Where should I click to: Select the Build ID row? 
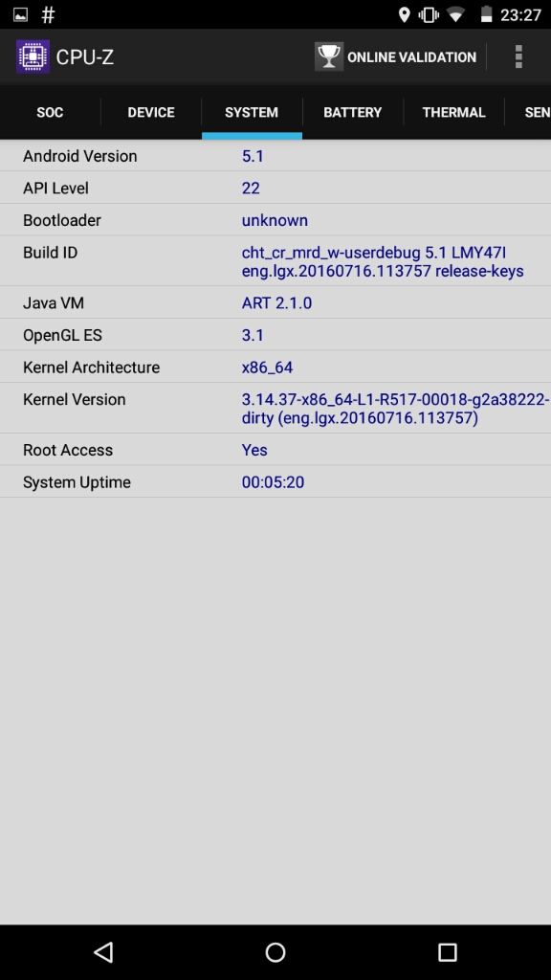click(275, 261)
